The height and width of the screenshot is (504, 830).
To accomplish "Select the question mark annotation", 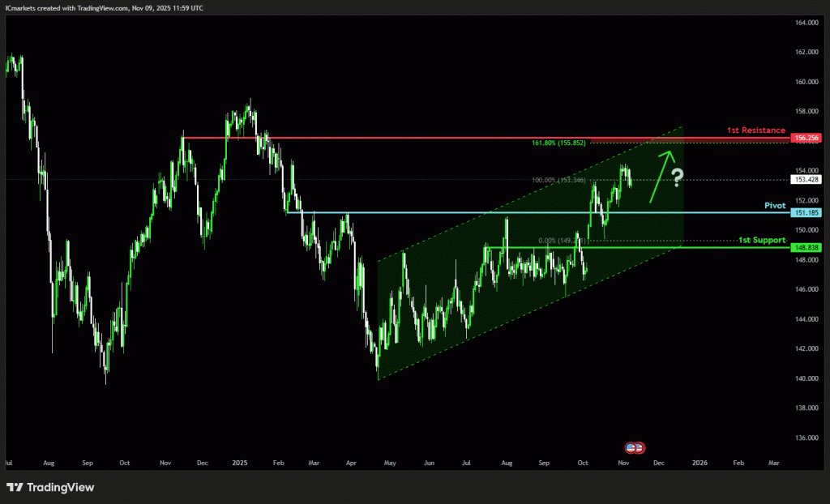I will [678, 177].
